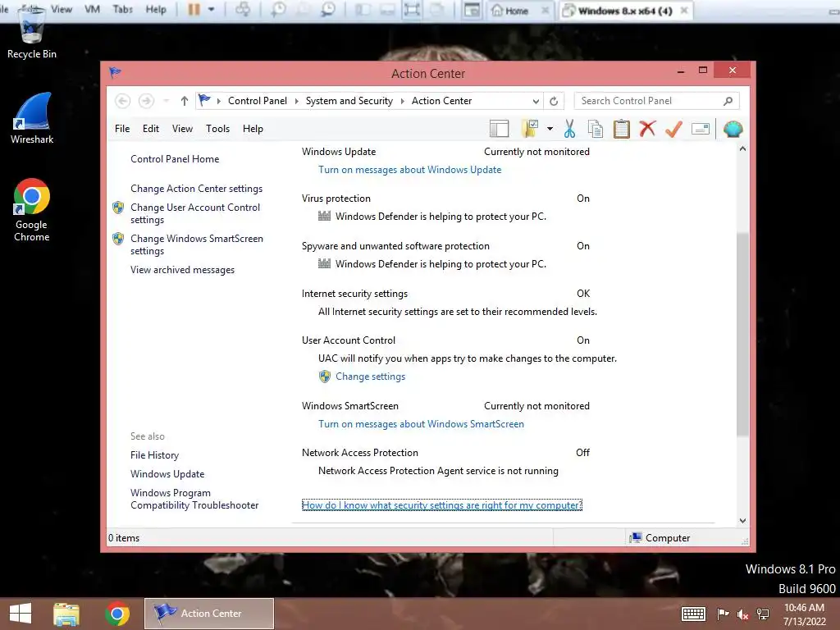Expand chevron after System and Security breadcrumb

[x=402, y=101]
